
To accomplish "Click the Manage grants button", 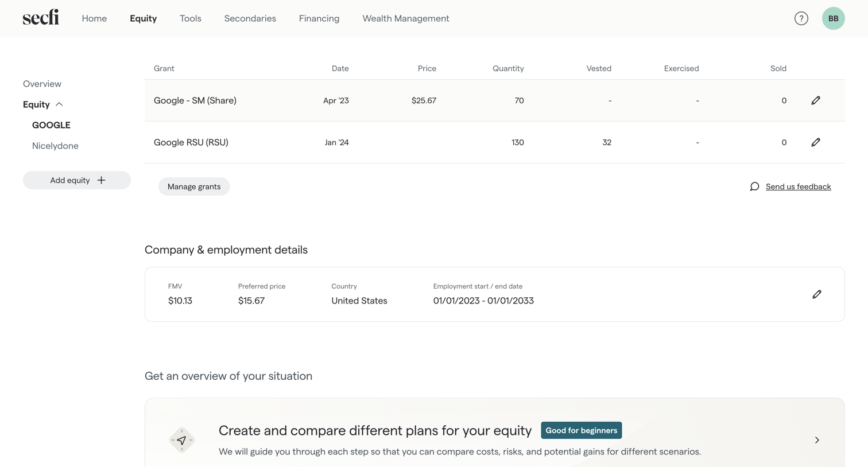I will (x=194, y=186).
